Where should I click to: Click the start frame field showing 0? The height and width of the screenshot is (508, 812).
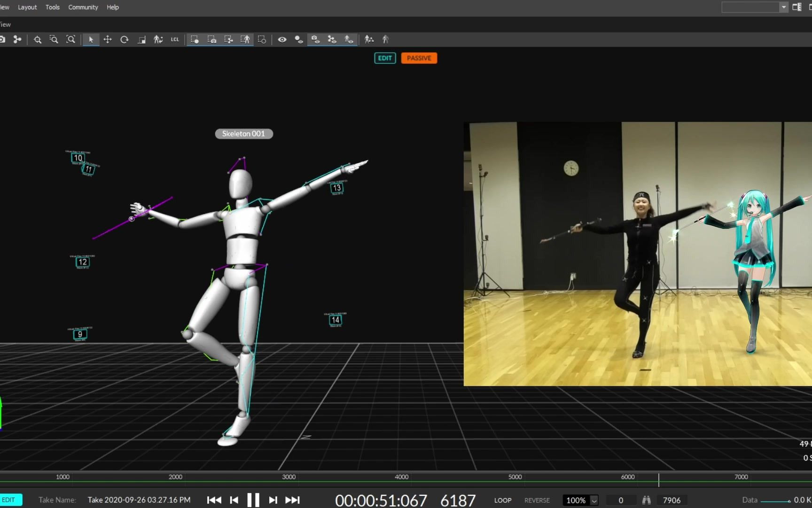[621, 500]
